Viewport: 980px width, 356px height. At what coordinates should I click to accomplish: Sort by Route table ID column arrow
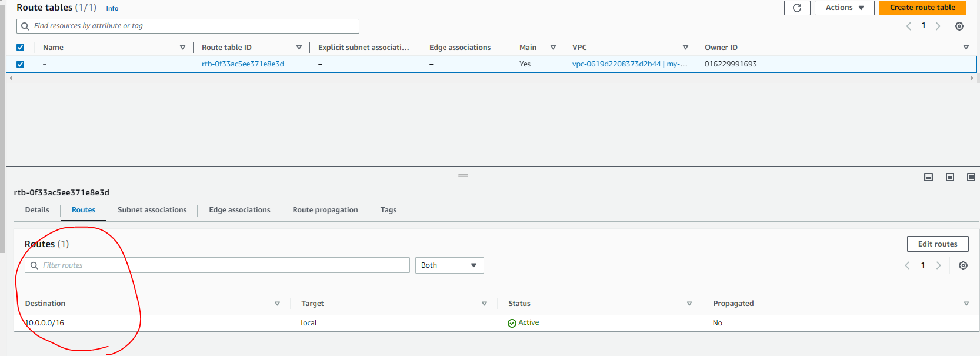[299, 48]
